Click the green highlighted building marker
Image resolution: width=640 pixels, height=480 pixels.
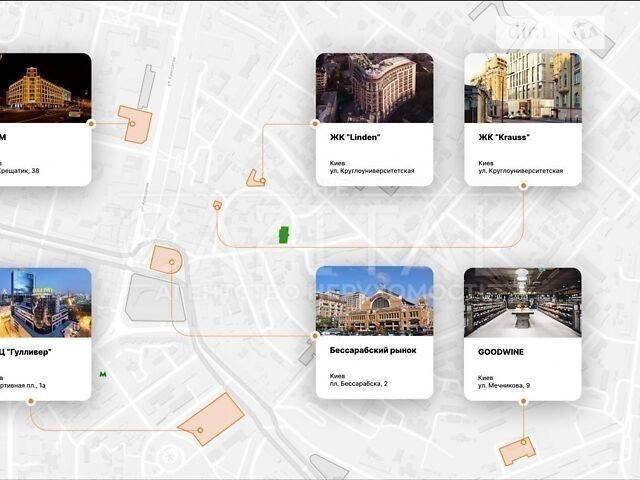[x=284, y=235]
